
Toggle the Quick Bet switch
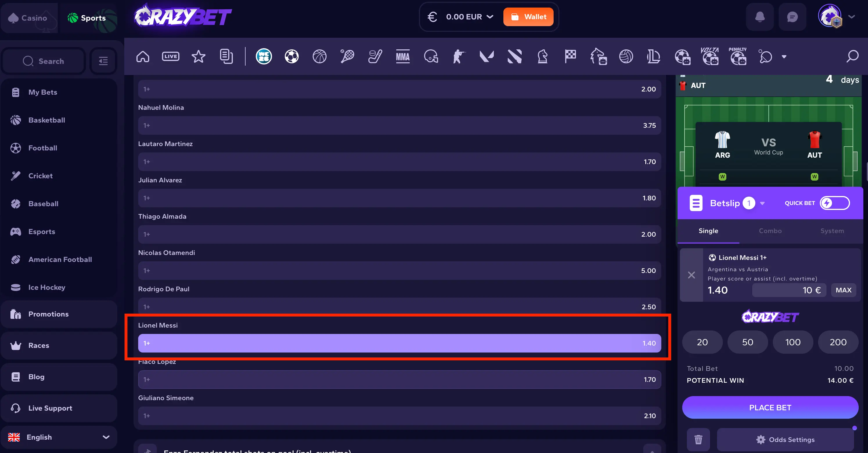(x=834, y=203)
